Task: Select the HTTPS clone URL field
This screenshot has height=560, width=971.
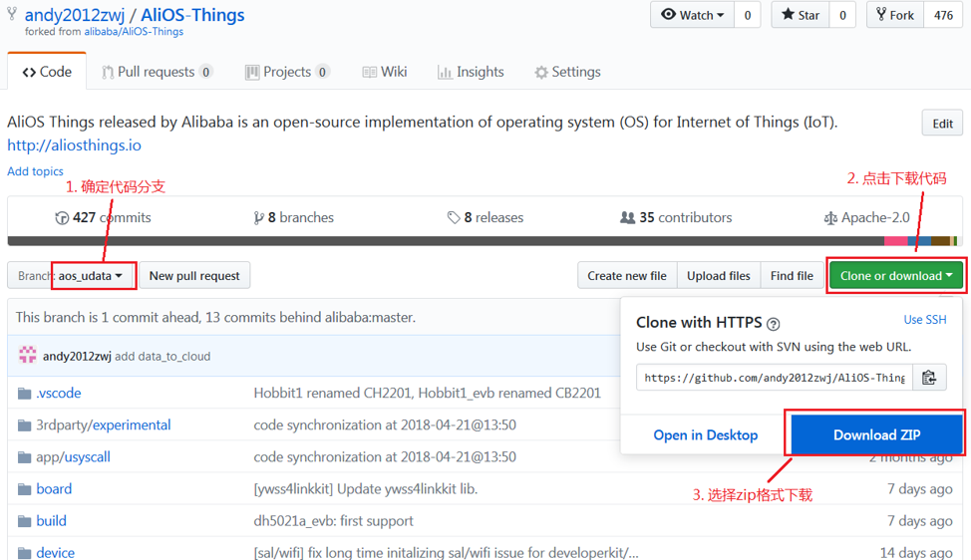Action: 774,378
